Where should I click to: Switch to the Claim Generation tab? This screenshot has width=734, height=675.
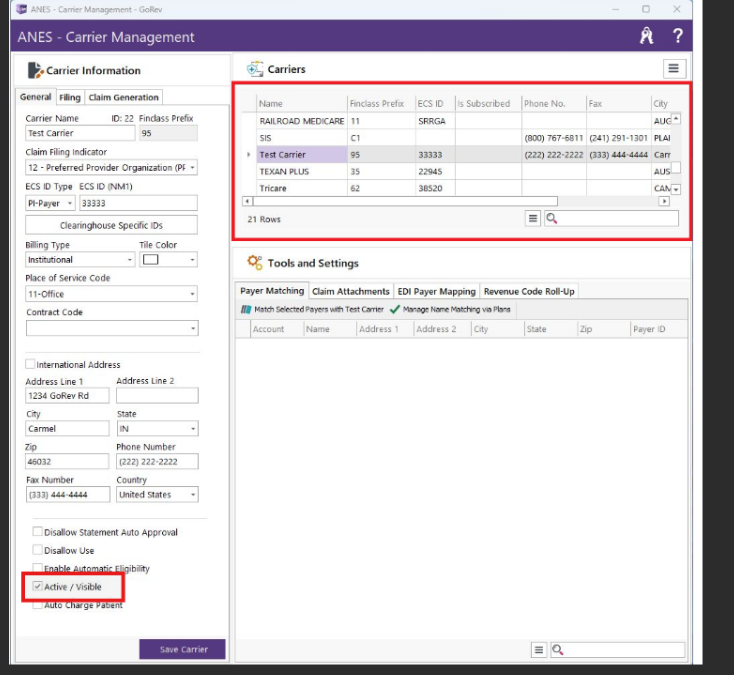tap(123, 97)
